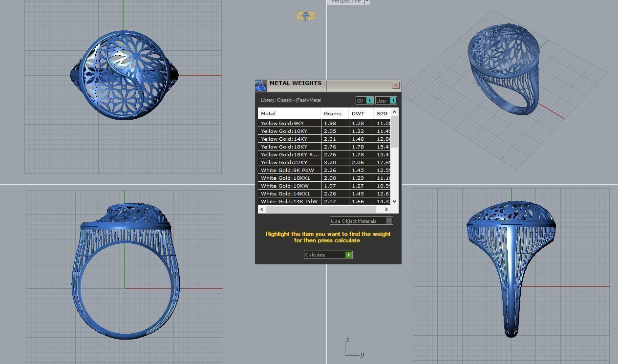The width and height of the screenshot is (618, 364).
Task: Click the gold diamond ring icon
Action: pyautogui.click(x=306, y=16)
